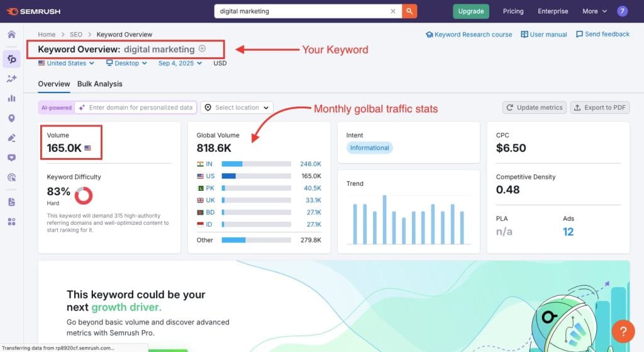Click the green Upgrade button
The width and height of the screenshot is (644, 352).
coord(470,11)
